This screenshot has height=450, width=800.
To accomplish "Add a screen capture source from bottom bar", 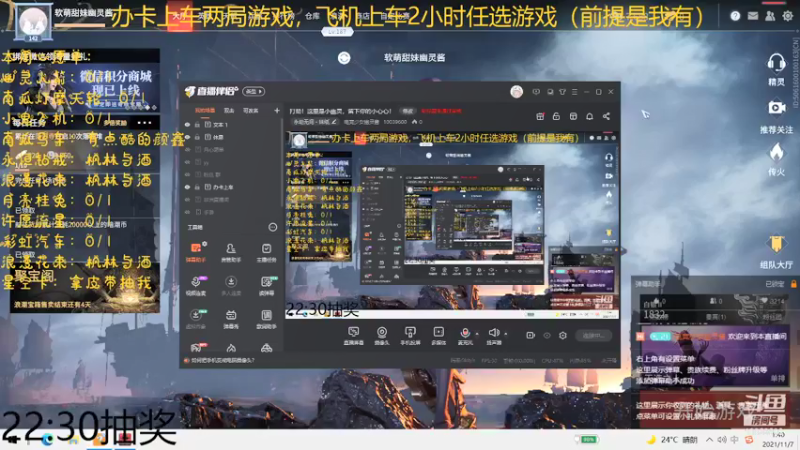I will (353, 336).
